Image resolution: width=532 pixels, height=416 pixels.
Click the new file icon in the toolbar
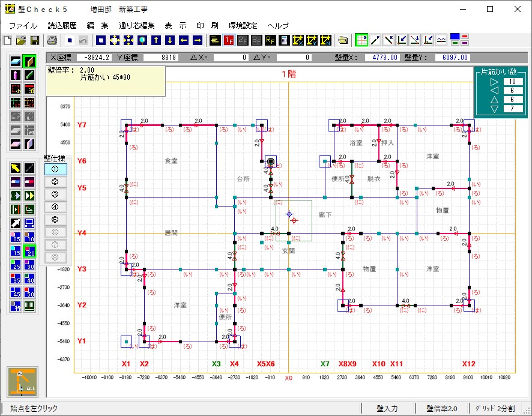(7, 41)
